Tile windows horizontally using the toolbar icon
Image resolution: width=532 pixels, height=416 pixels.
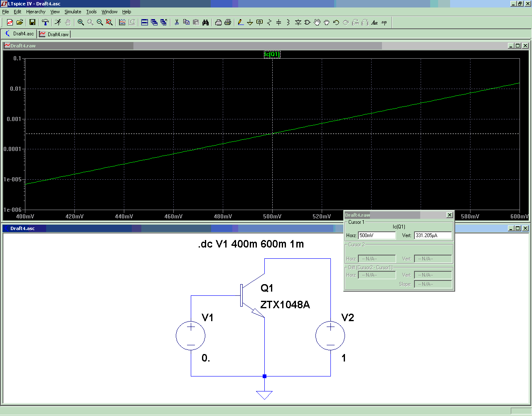click(x=145, y=22)
